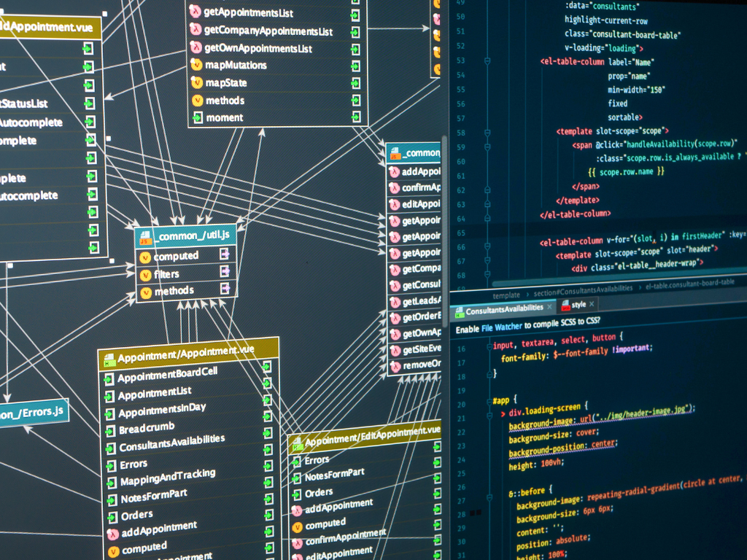Click the green icon left of Breadcrumb

tap(109, 430)
